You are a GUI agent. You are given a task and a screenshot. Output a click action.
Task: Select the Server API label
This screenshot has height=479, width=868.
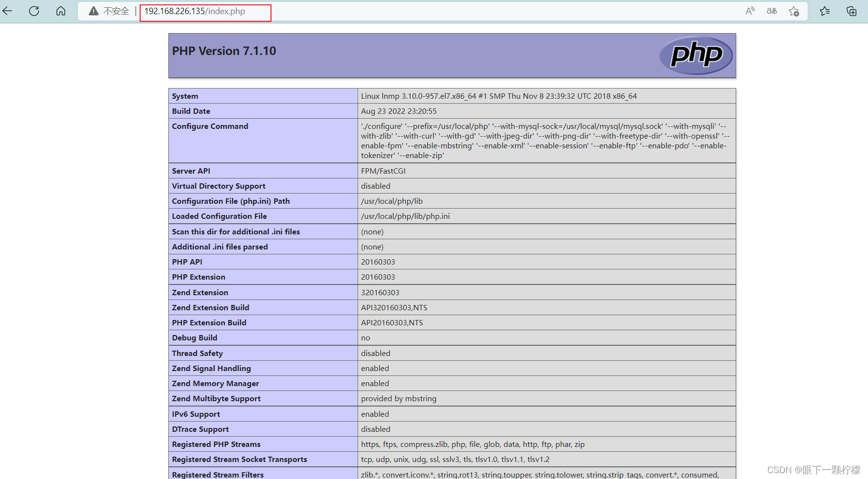(x=191, y=171)
